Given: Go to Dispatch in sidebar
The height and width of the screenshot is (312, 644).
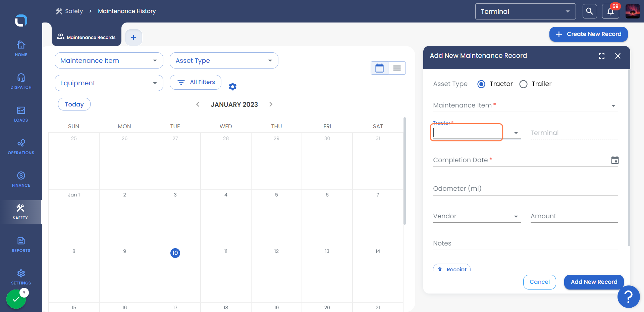Looking at the screenshot, I should click(21, 81).
